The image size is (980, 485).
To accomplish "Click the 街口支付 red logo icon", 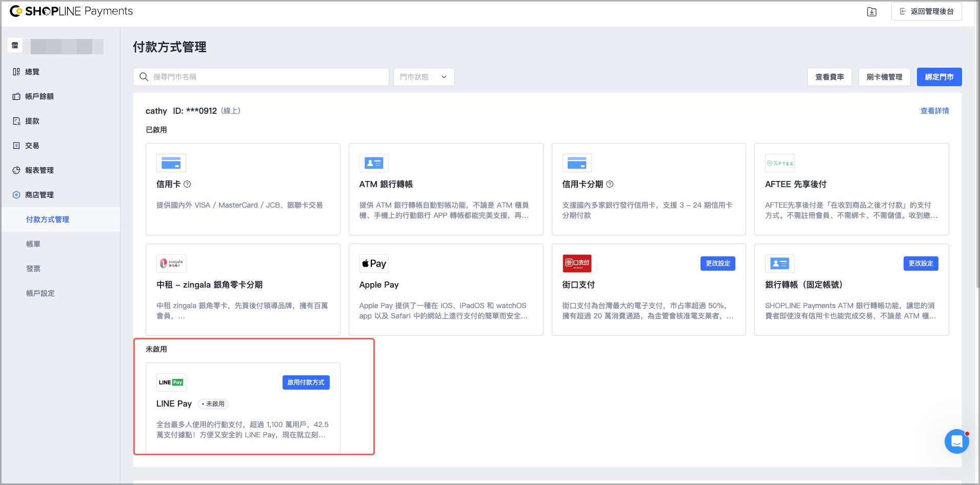I will tap(577, 264).
